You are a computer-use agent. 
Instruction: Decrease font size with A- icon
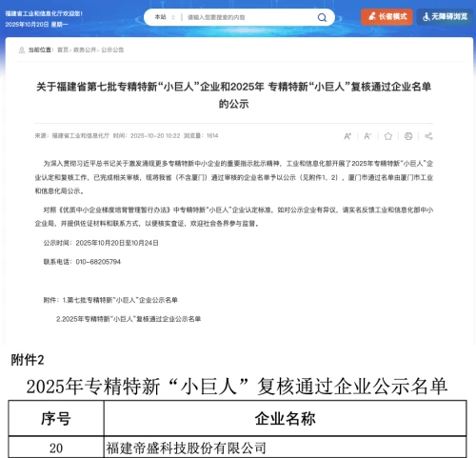[x=367, y=136]
